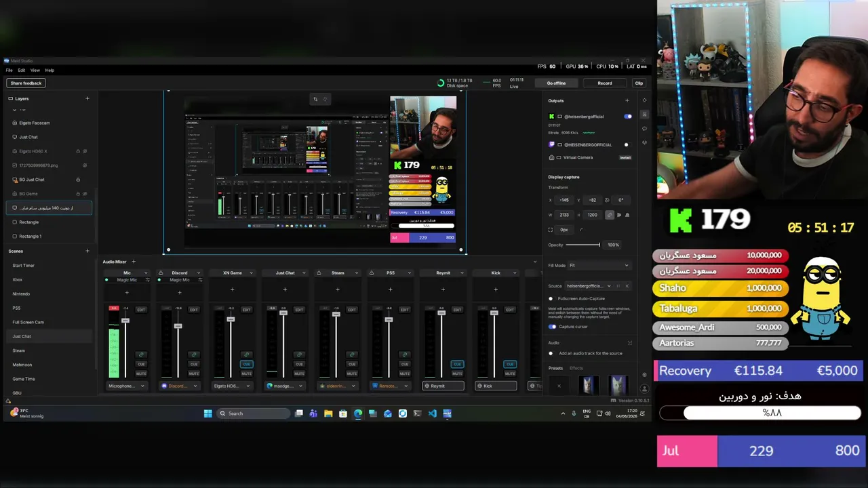
Task: Expand the Just Chat channel header dropdown
Action: (304, 273)
